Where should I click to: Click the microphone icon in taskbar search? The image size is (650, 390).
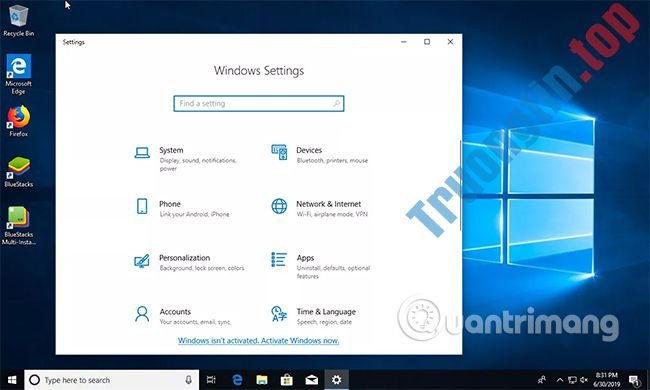tap(189, 380)
